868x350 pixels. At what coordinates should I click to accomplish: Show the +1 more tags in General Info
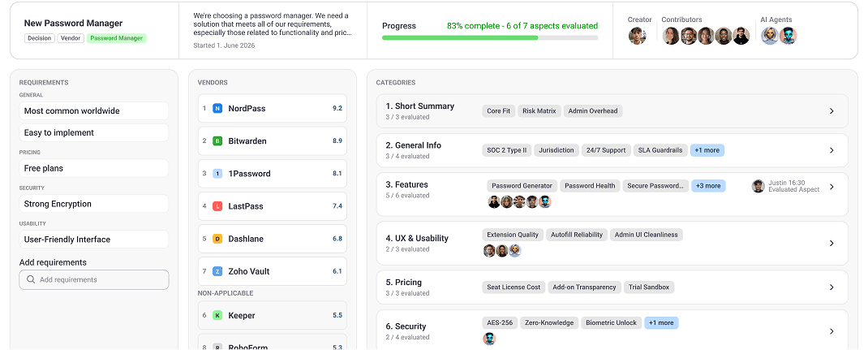707,150
